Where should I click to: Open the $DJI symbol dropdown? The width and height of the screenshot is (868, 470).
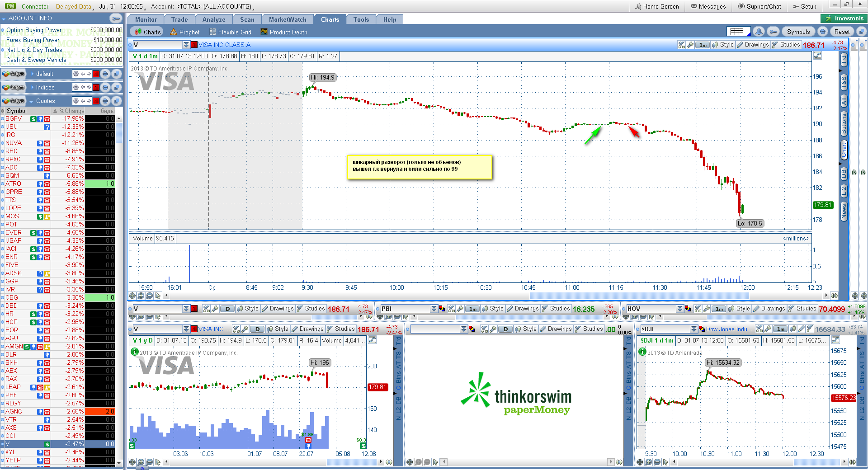tap(694, 329)
